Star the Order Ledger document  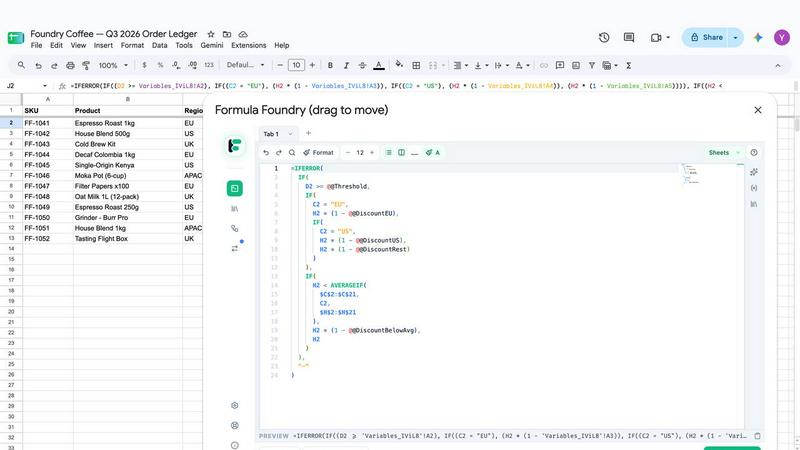[x=211, y=34]
